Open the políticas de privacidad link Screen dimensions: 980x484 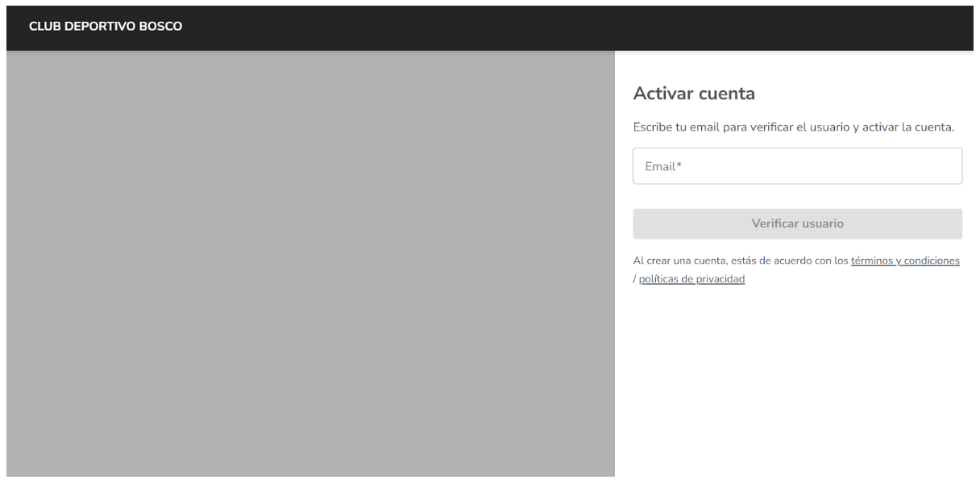(691, 279)
